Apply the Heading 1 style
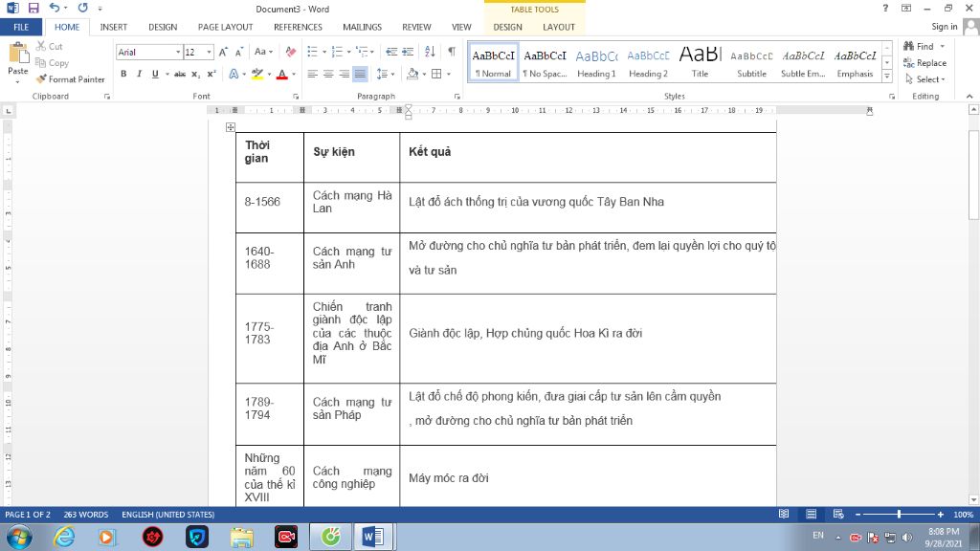 pos(596,62)
